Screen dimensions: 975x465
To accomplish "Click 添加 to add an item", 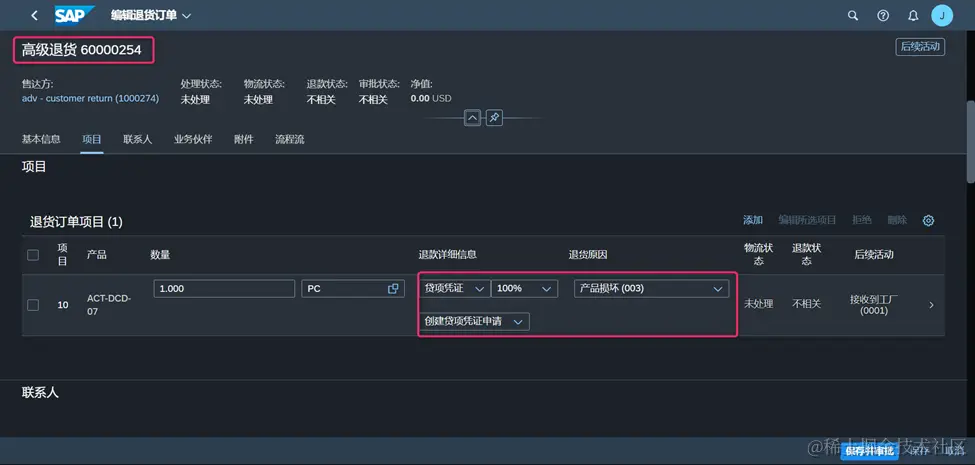I will 753,220.
